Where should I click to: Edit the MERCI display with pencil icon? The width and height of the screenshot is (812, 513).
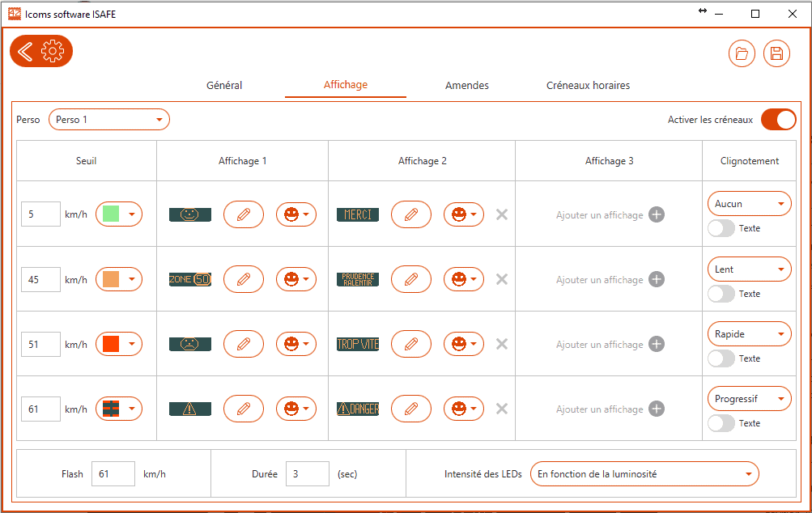point(411,214)
